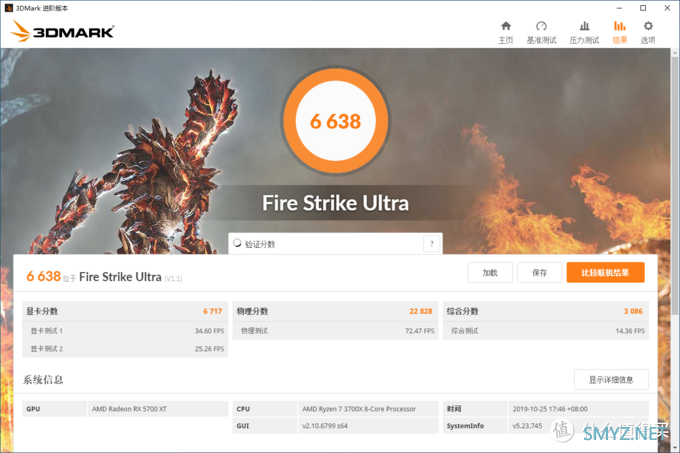This screenshot has height=453, width=680.
Task: Click the Fire Strike Ultra title banner
Action: (x=335, y=203)
